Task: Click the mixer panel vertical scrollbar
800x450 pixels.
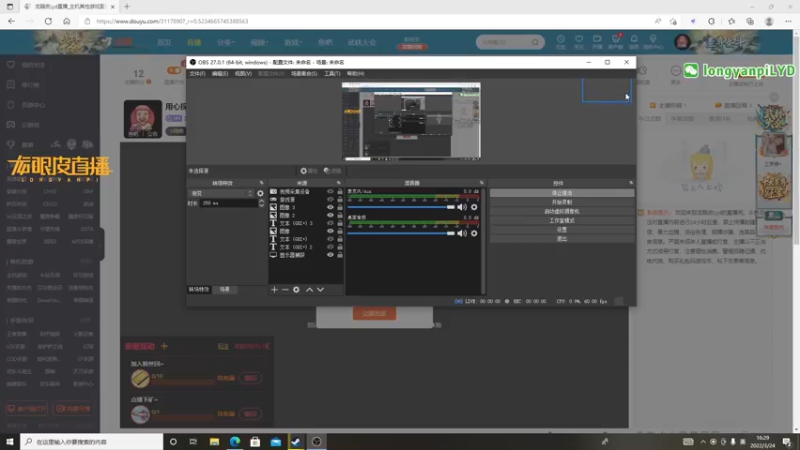Action: click(483, 240)
